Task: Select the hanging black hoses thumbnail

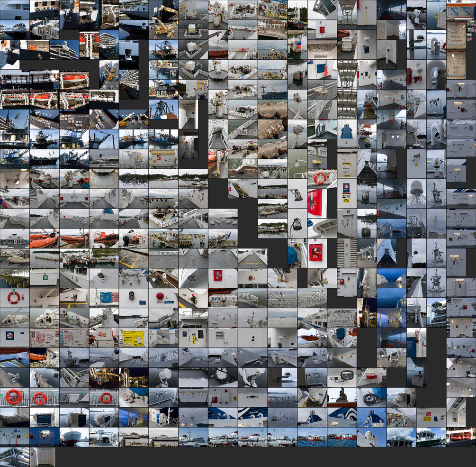Action: [322, 129]
